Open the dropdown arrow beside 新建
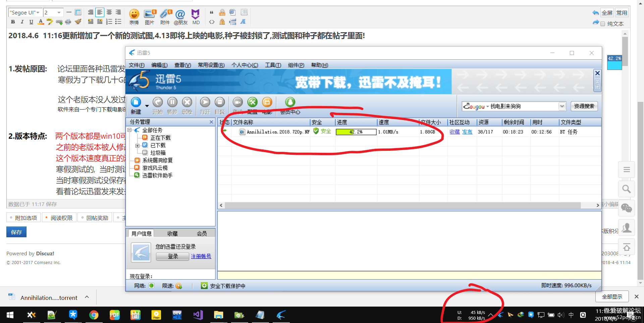Viewport: 644px width, 323px height. (x=147, y=106)
